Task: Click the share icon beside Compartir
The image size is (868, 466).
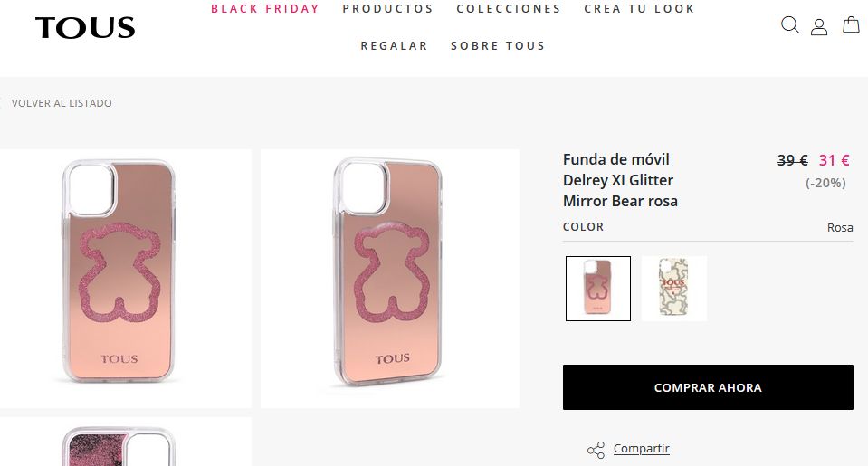Action: [x=596, y=450]
